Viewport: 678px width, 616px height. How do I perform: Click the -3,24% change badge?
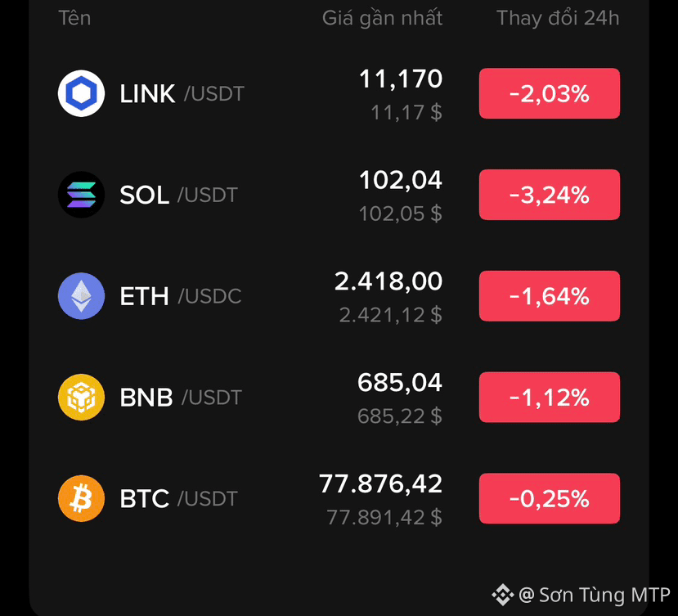[549, 195]
